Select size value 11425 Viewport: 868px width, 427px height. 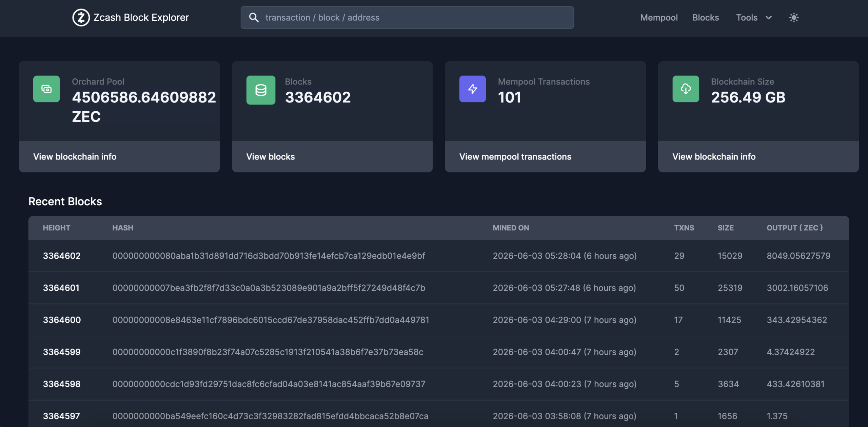(x=729, y=320)
